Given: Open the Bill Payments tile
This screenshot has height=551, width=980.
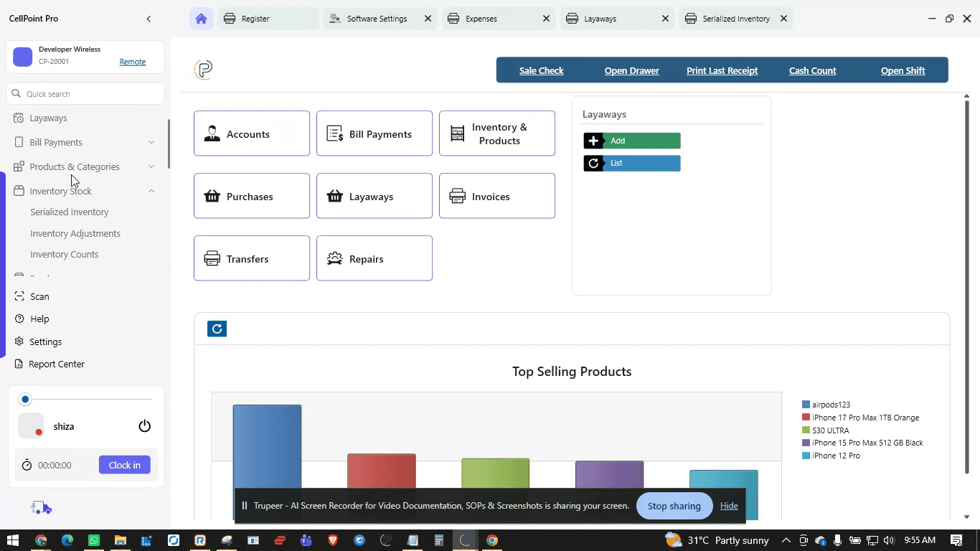Looking at the screenshot, I should tap(374, 133).
